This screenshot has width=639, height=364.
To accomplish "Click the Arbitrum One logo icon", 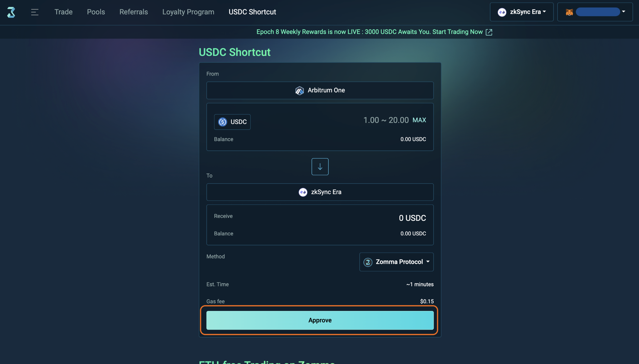I will [x=299, y=91].
